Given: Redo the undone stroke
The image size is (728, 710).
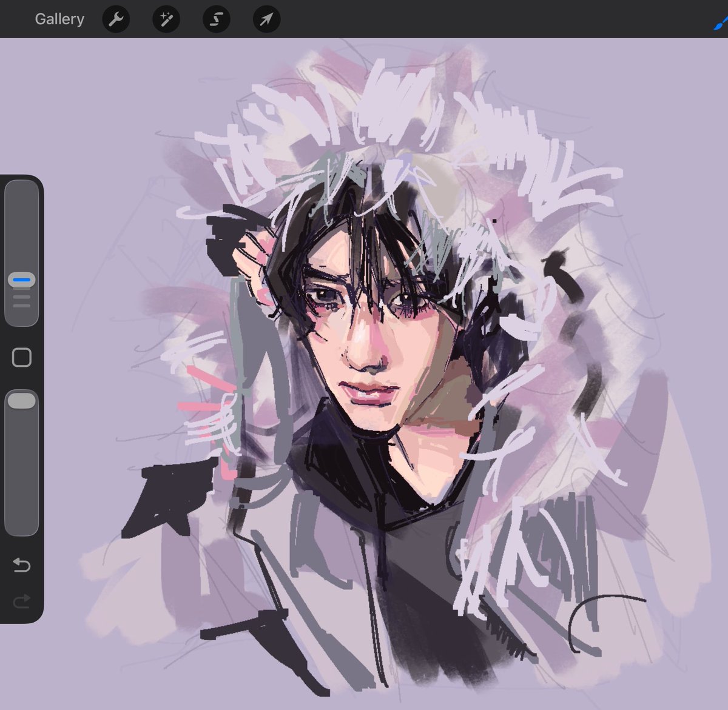Looking at the screenshot, I should point(21,601).
